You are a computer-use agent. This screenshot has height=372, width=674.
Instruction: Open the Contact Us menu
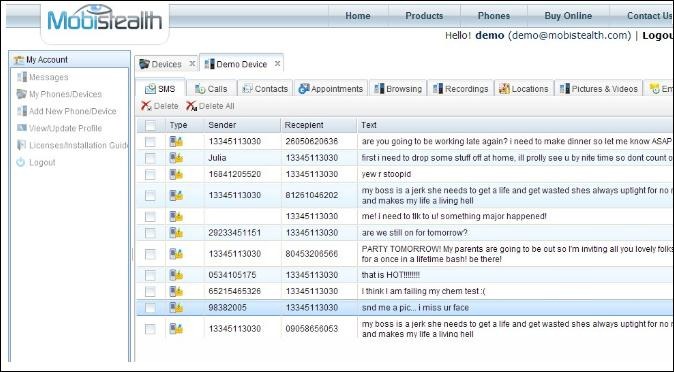click(649, 16)
